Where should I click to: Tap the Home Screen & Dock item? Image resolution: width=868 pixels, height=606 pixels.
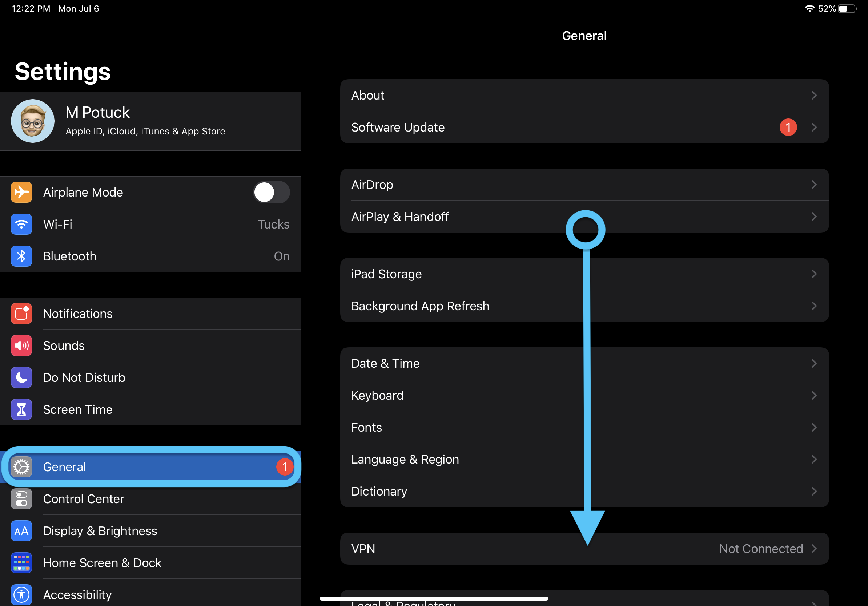tap(101, 562)
